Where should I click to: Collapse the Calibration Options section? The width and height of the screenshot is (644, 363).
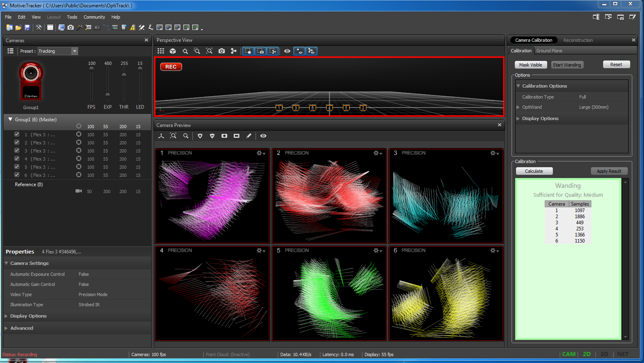coord(518,86)
